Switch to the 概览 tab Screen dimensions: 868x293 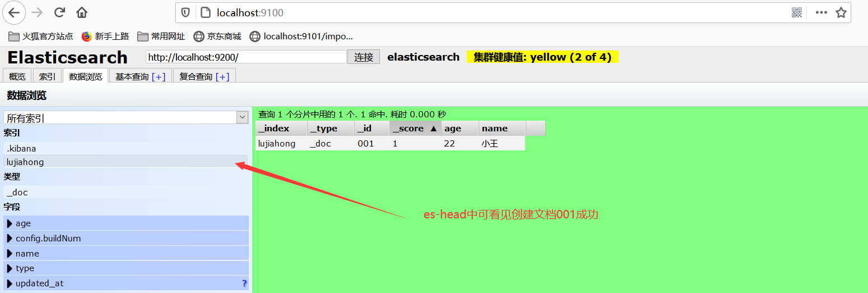pyautogui.click(x=17, y=77)
